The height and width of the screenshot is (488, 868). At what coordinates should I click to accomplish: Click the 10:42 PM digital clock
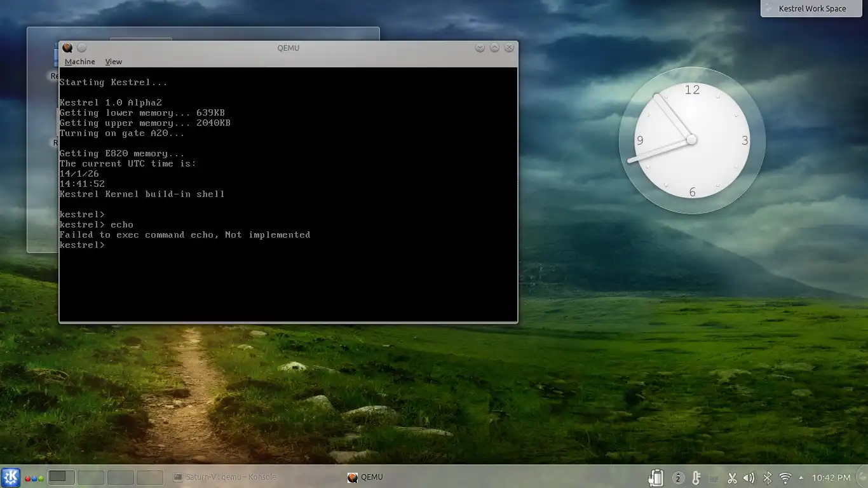tap(831, 478)
